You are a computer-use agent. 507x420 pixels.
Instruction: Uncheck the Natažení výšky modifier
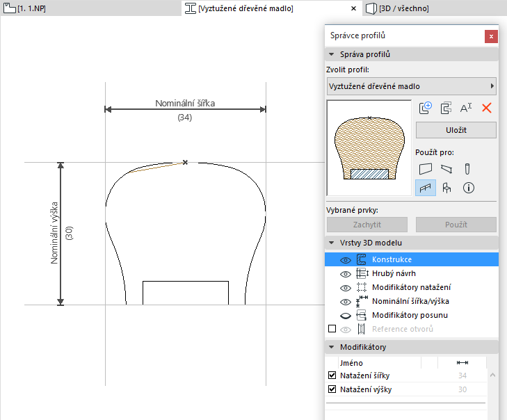pos(332,389)
